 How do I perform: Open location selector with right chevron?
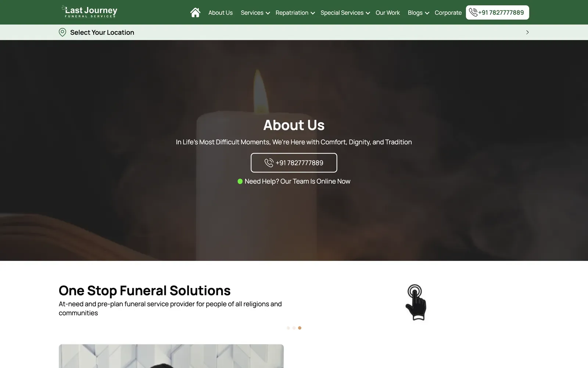pos(527,32)
